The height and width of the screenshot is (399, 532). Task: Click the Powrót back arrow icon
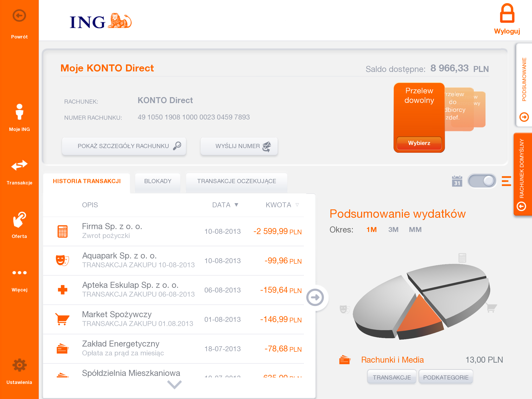[x=19, y=16]
